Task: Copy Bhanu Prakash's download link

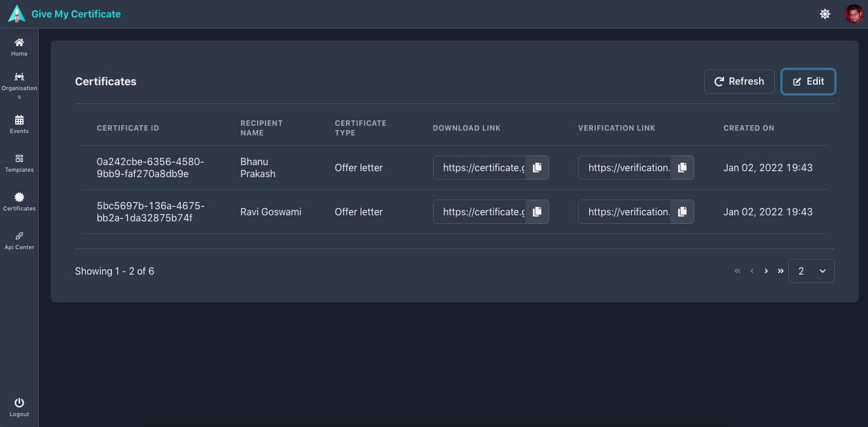Action: [x=537, y=168]
